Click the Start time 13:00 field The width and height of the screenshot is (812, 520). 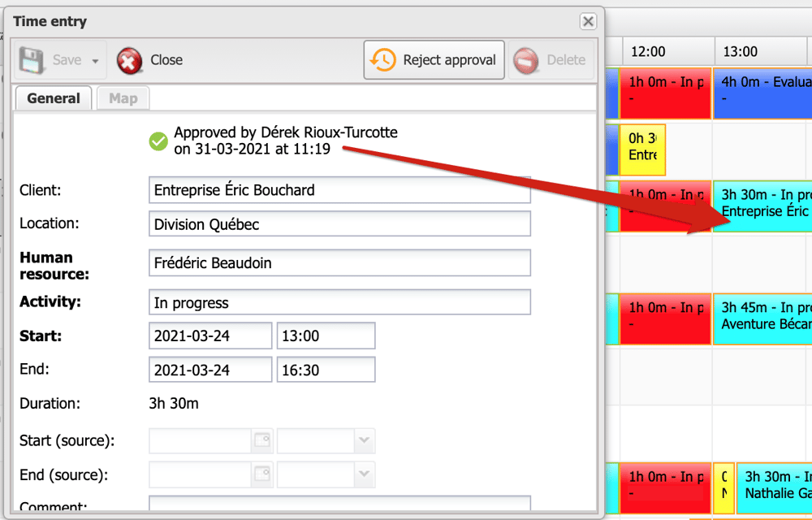coord(326,336)
